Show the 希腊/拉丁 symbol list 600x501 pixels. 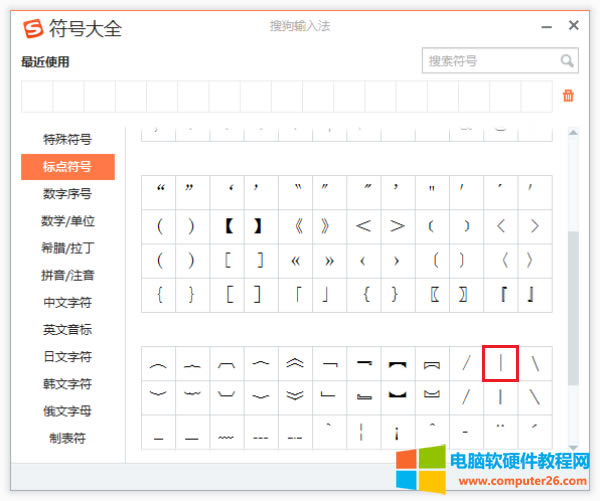click(67, 248)
